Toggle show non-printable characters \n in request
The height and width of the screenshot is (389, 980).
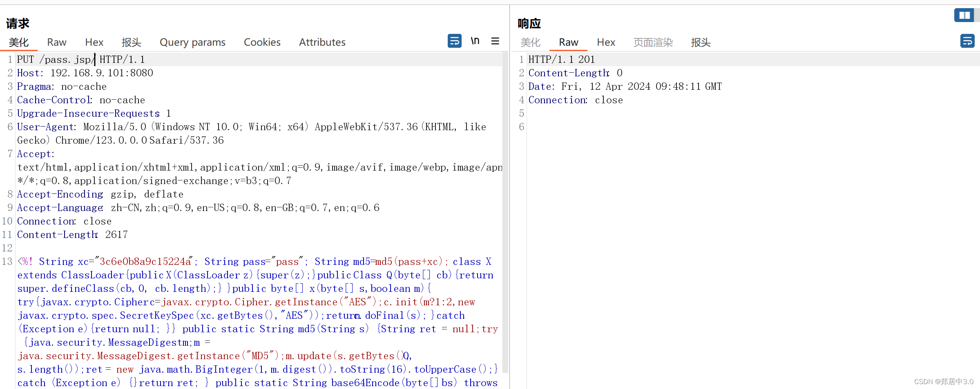tap(475, 41)
